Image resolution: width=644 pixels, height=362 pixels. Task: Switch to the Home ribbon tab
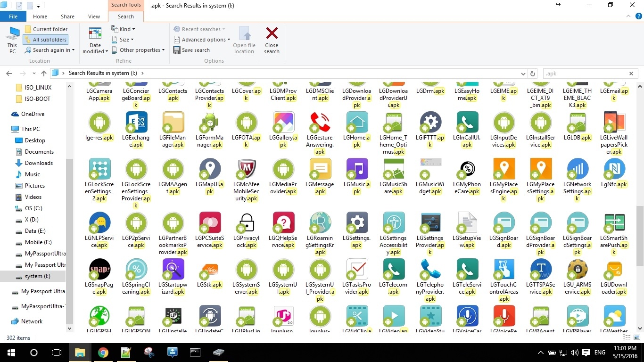click(40, 16)
